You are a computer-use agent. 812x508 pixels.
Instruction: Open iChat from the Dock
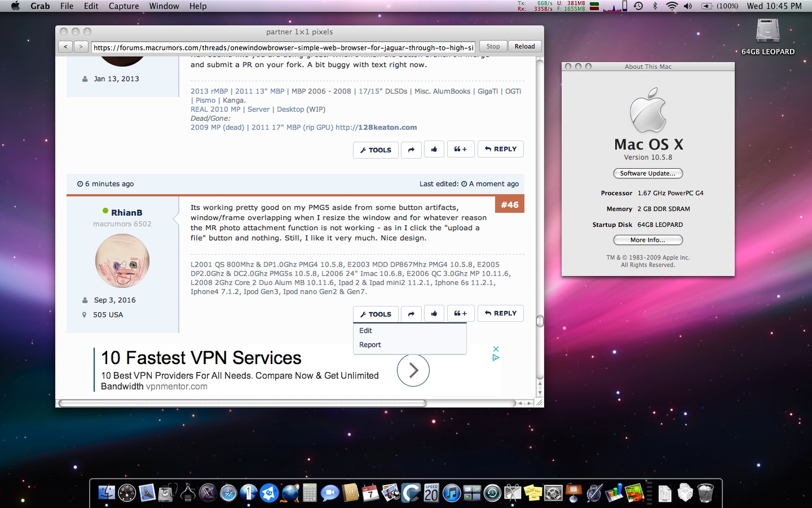tap(330, 493)
